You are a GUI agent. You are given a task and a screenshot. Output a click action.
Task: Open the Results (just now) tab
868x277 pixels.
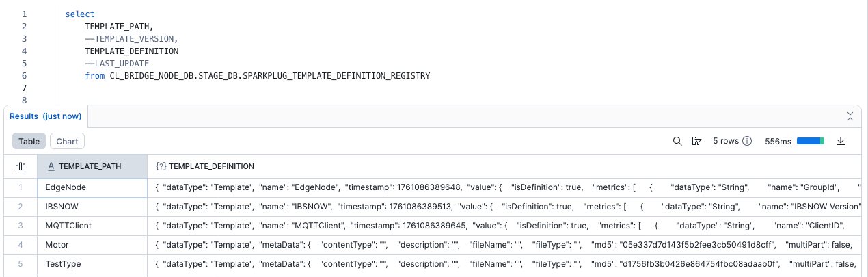[x=45, y=116]
